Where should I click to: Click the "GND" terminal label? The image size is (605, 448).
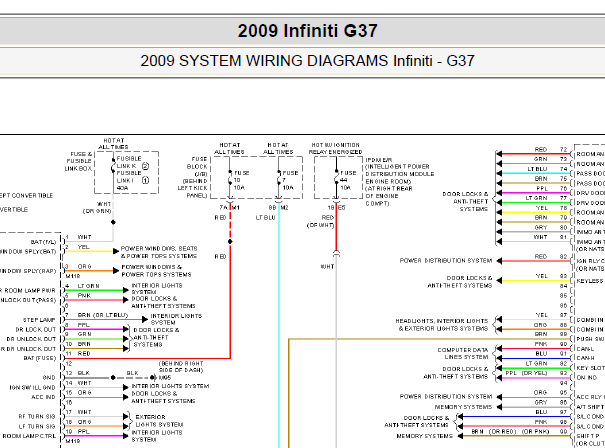pyautogui.click(x=49, y=378)
